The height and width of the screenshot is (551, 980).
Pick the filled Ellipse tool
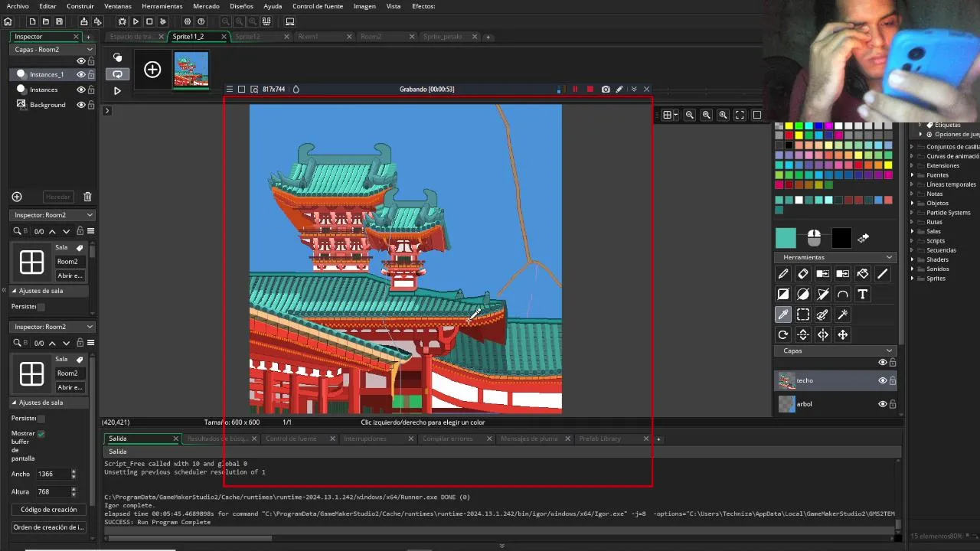[x=803, y=294]
